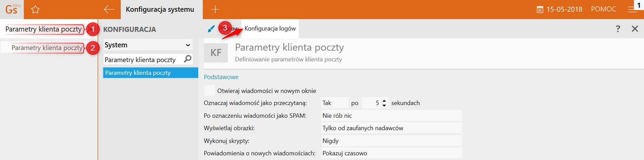Switch to the Konfiguracja systemu tab
Viewport: 644px width, 160px height.
tap(160, 9)
